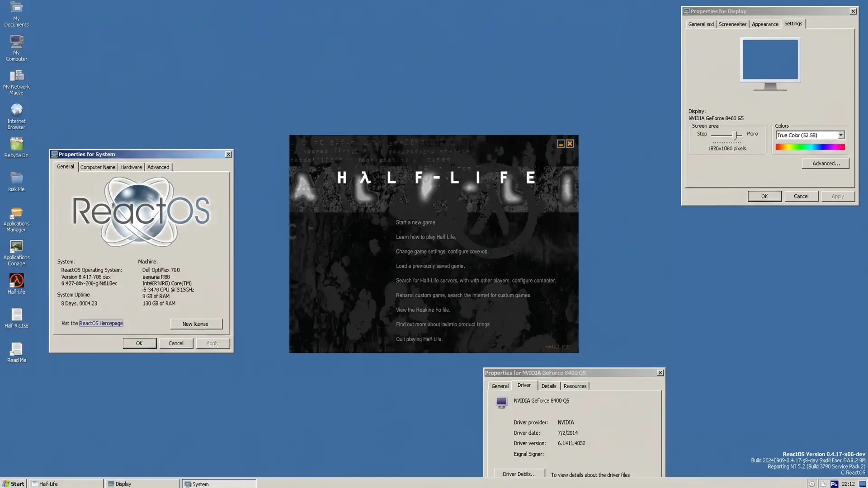Choose Change game settings option
The image size is (868, 488).
coord(442,252)
